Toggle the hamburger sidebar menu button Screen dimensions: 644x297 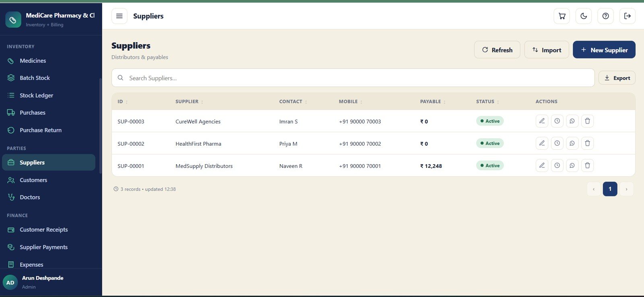pos(119,16)
